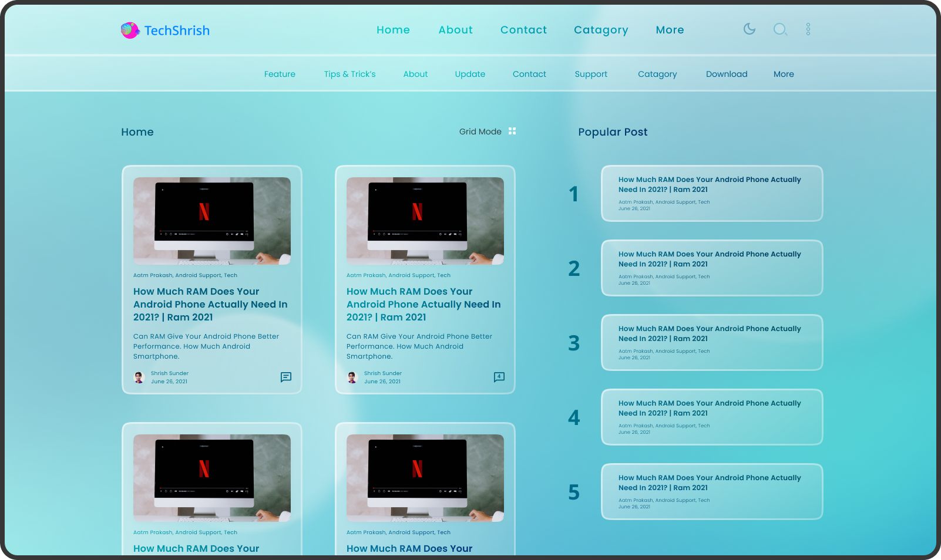Click TechShrish brand name text
The height and width of the screenshot is (560, 941).
pyautogui.click(x=177, y=31)
